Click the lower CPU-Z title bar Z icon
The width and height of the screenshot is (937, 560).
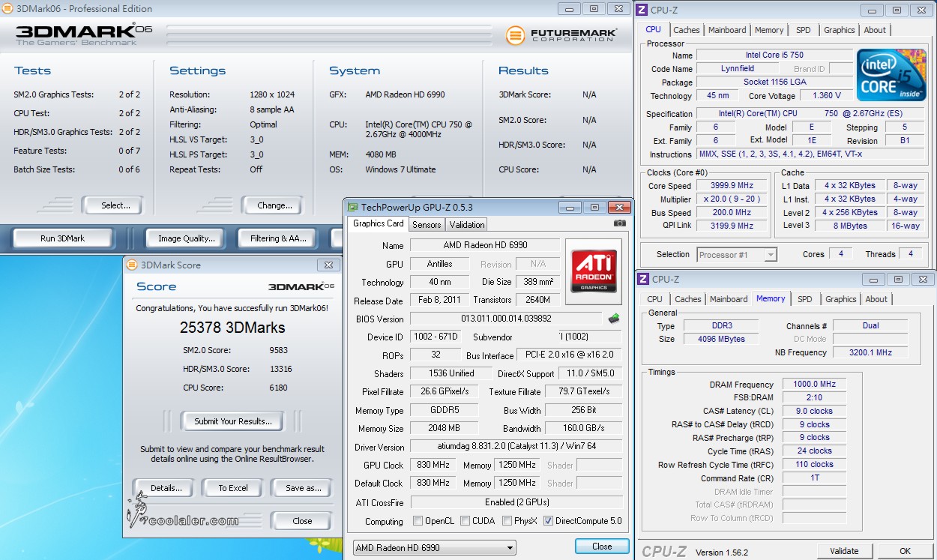642,279
